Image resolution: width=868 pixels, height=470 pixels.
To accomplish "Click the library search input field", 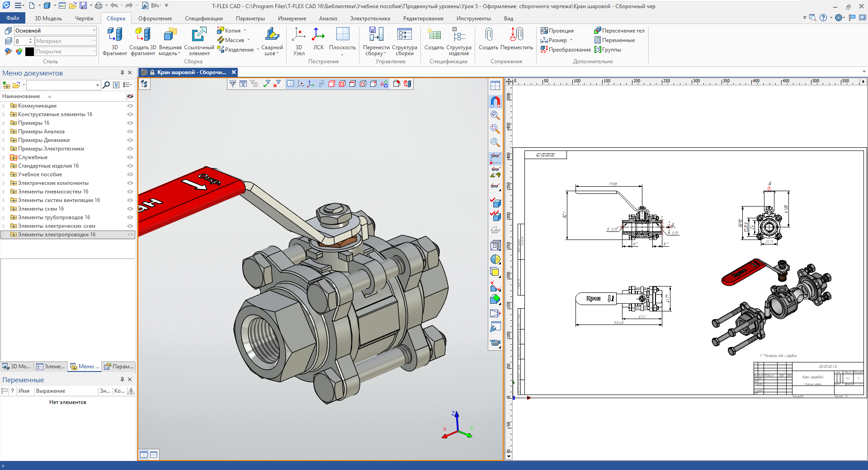I will tap(61, 85).
